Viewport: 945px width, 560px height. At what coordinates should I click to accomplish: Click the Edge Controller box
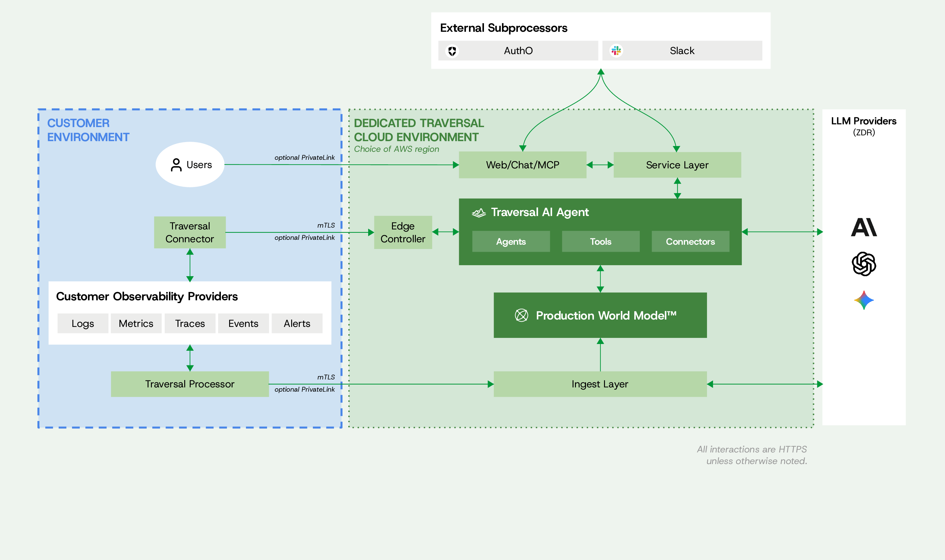pyautogui.click(x=403, y=232)
